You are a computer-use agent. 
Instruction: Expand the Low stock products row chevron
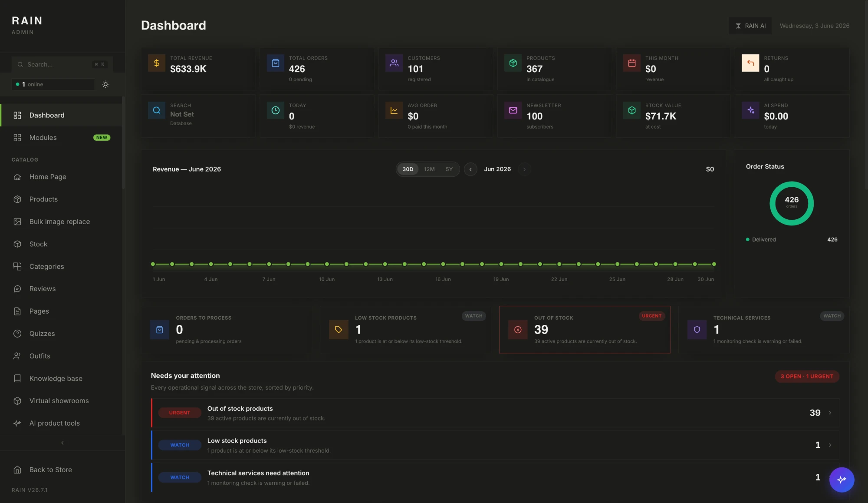point(830,445)
